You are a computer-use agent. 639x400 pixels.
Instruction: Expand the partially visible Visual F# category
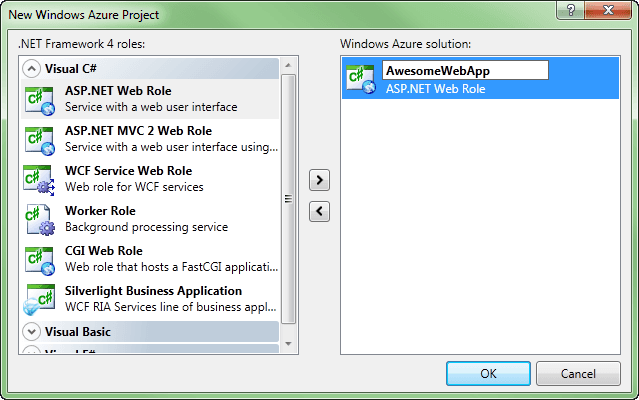[31, 352]
